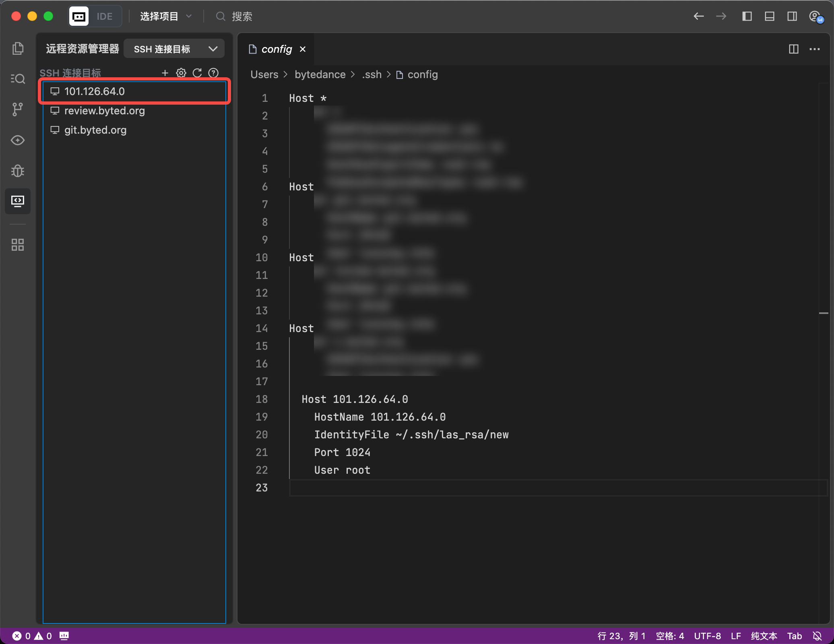Click the 搜索 search field
The height and width of the screenshot is (644, 834).
[x=242, y=16]
